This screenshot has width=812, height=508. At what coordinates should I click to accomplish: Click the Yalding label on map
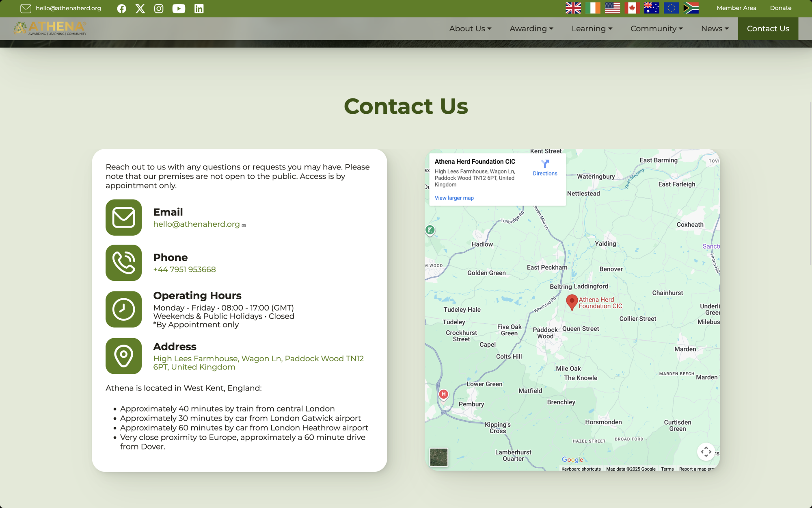(x=605, y=244)
